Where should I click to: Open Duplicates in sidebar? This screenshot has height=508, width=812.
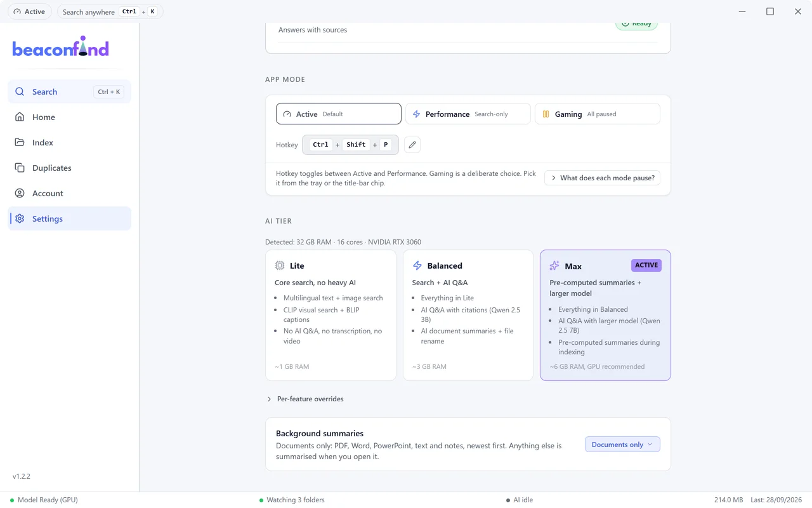tap(69, 168)
